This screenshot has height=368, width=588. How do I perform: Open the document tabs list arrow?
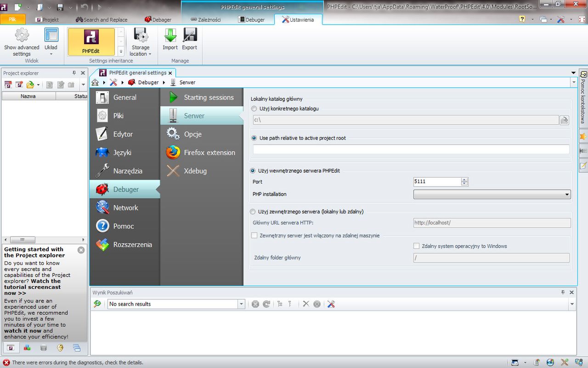coord(573,73)
